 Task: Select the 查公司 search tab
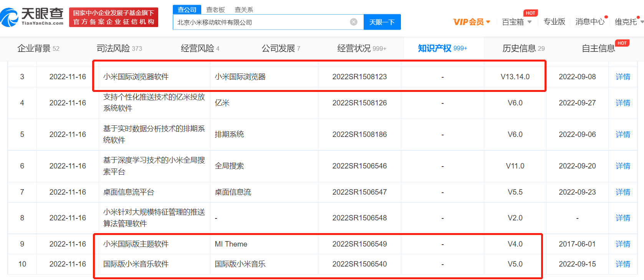tap(187, 10)
